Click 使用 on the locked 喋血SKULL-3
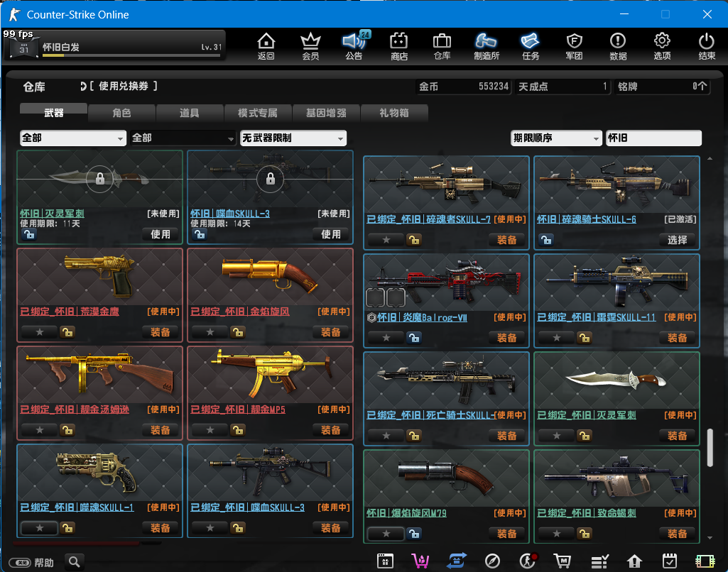728x572 pixels. tap(330, 234)
